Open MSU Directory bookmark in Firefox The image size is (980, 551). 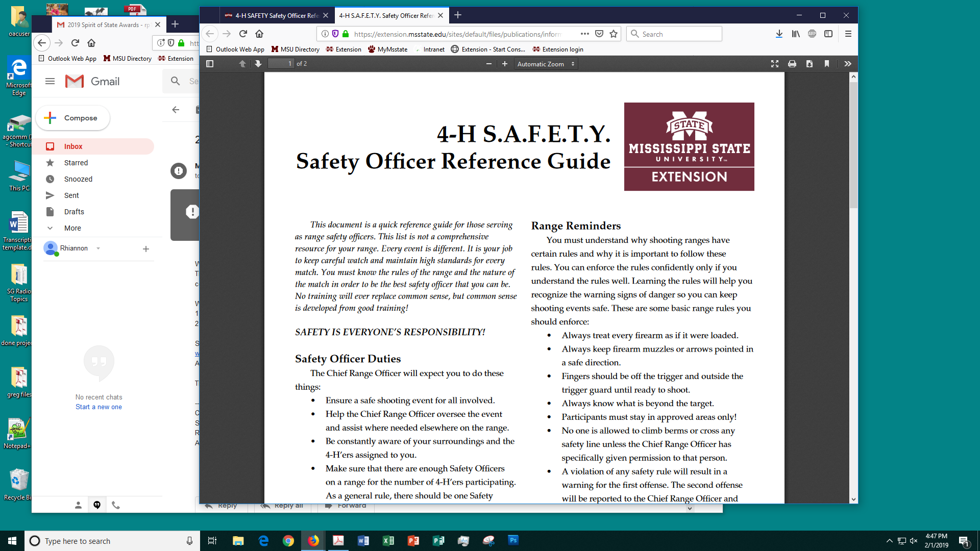pyautogui.click(x=295, y=49)
